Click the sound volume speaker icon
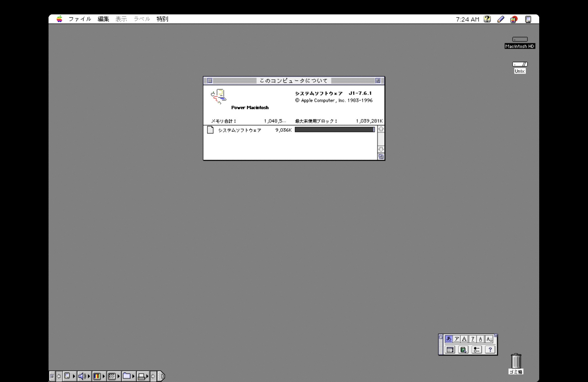 (x=82, y=376)
